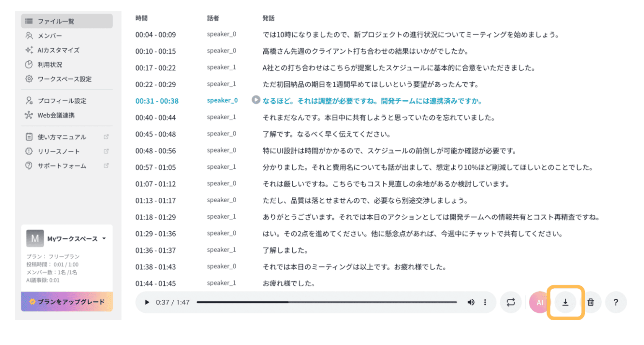Click the download icon button
Viewport: 644px width, 345px height.
click(565, 302)
